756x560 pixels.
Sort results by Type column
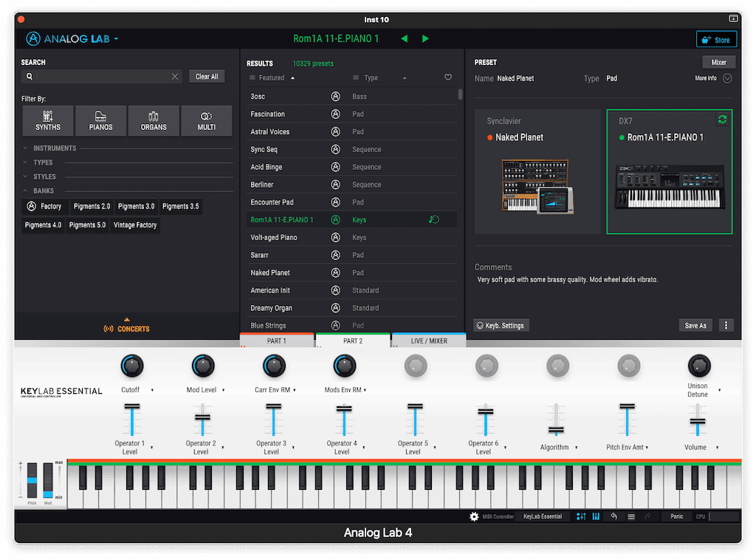[x=371, y=78]
